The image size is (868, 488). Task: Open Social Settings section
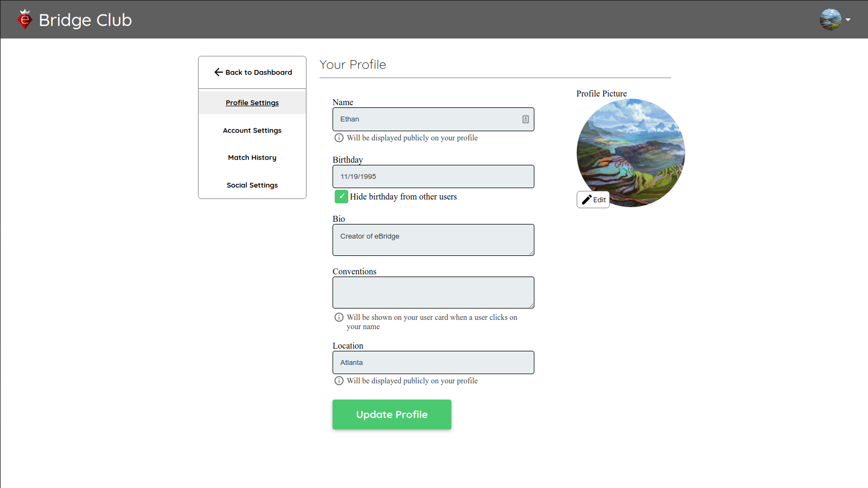pos(252,185)
